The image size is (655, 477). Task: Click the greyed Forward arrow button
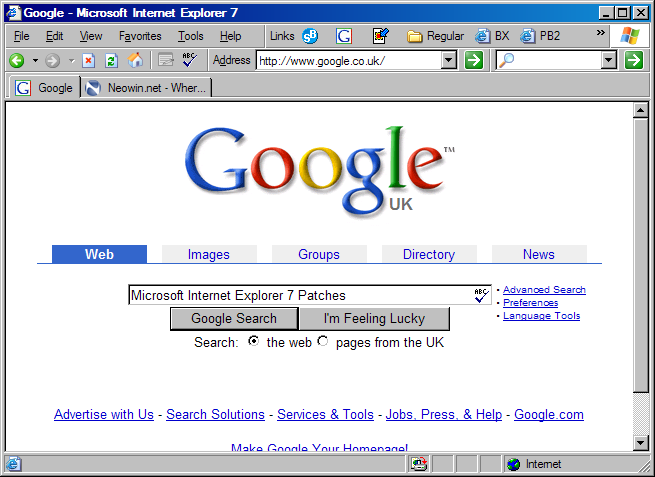(x=52, y=61)
